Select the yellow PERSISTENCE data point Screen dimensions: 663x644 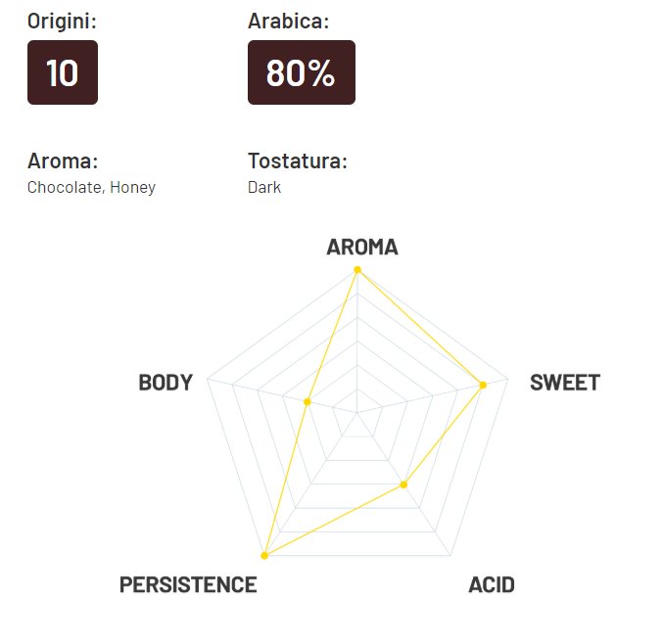(264, 556)
